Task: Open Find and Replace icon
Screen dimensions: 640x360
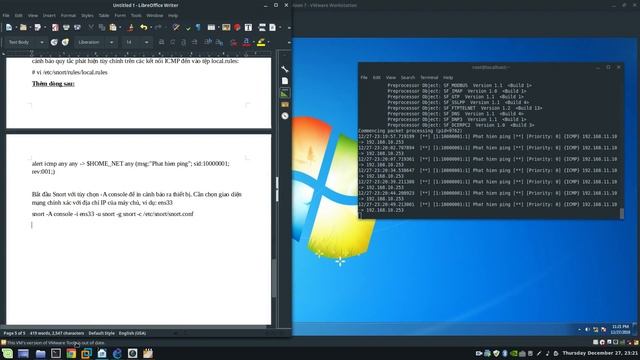Action: pos(176,27)
